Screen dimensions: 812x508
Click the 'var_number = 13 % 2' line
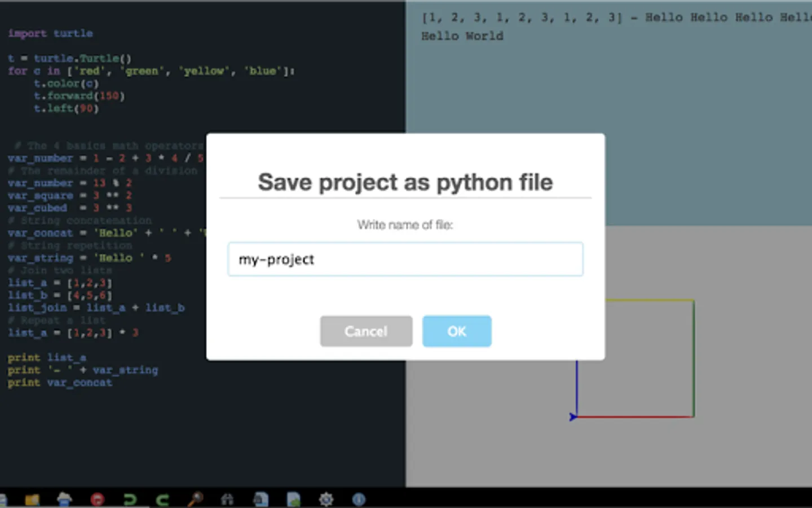pos(70,183)
